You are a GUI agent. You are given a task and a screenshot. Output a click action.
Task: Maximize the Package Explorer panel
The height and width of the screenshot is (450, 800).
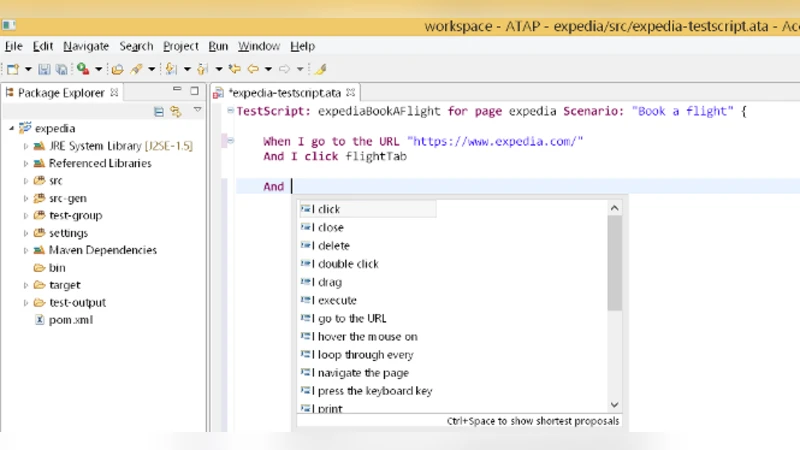coord(193,91)
